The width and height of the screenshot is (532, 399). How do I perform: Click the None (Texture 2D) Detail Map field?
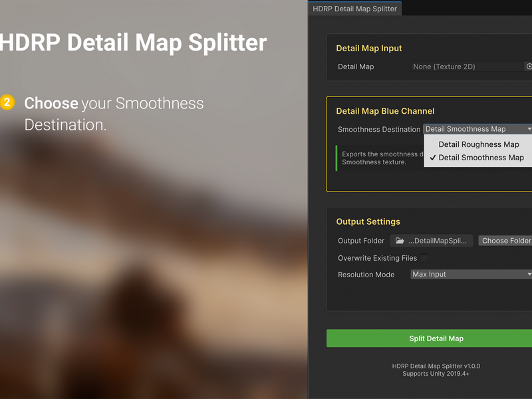pyautogui.click(x=467, y=66)
